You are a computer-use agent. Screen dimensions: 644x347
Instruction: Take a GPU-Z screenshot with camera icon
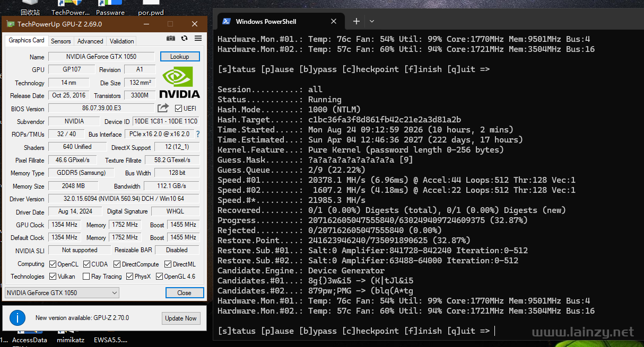point(171,38)
